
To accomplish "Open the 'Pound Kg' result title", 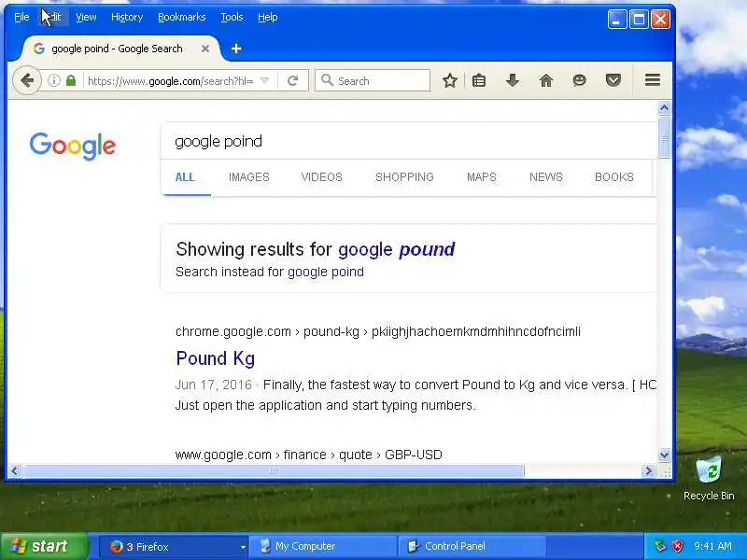I will (216, 358).
